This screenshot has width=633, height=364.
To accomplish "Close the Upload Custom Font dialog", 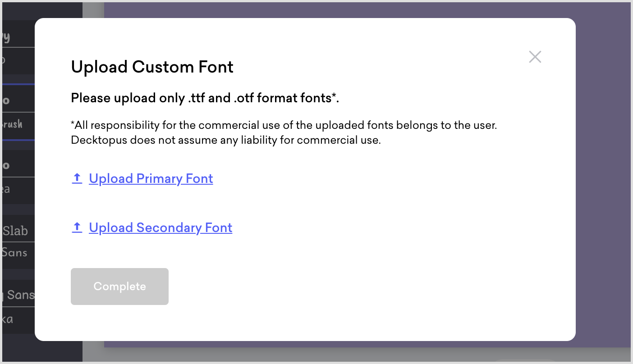I will (535, 57).
